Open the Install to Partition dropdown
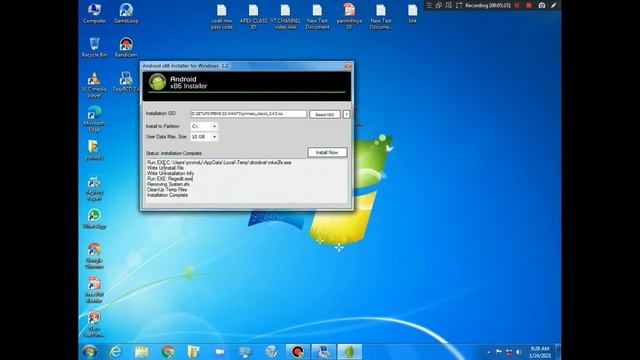Image resolution: width=640 pixels, height=360 pixels. [x=204, y=126]
